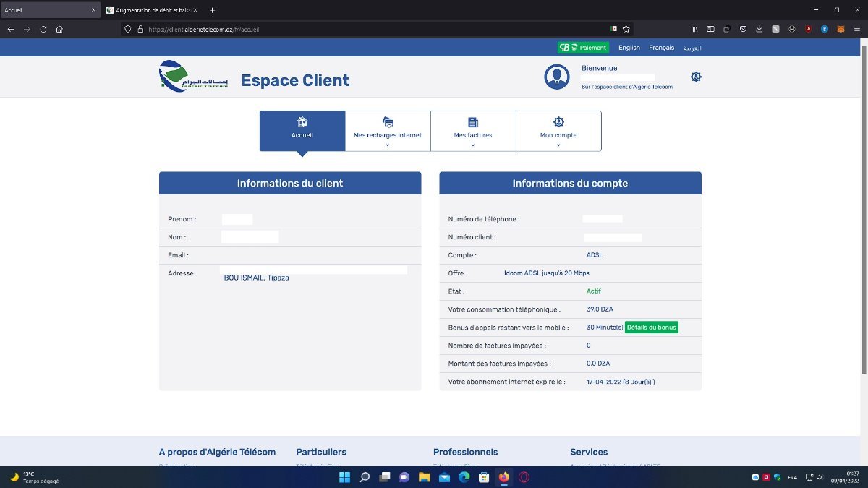Go to browser home icon
Image resolution: width=868 pixels, height=488 pixels.
(59, 29)
